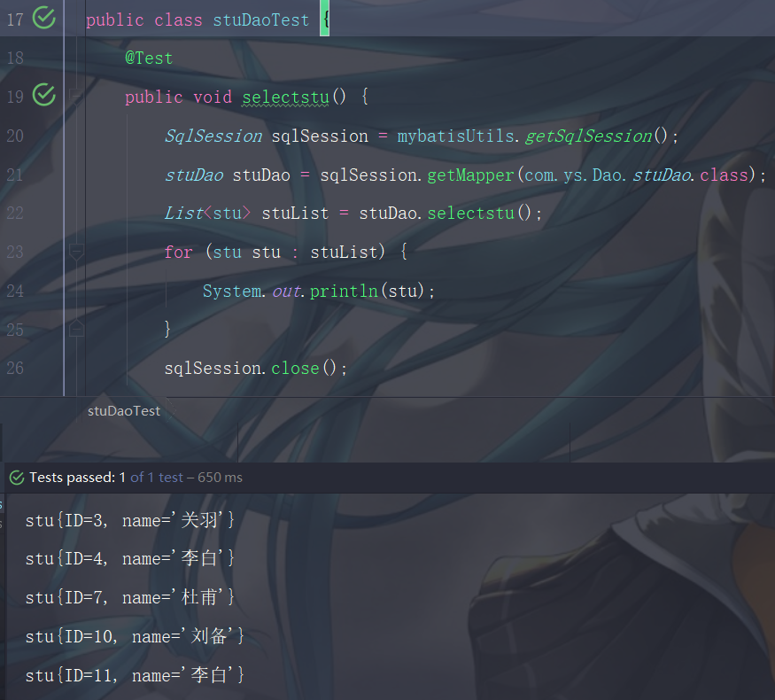Screen dimensions: 775x700
Task: Click output line stu{ID=4, name='李白'}
Action: click(x=130, y=558)
